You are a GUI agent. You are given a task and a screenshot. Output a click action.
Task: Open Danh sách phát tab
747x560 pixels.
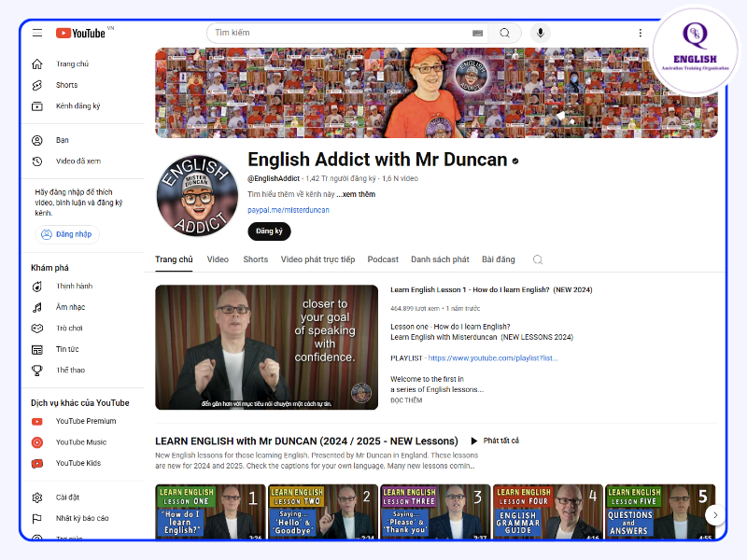click(440, 259)
